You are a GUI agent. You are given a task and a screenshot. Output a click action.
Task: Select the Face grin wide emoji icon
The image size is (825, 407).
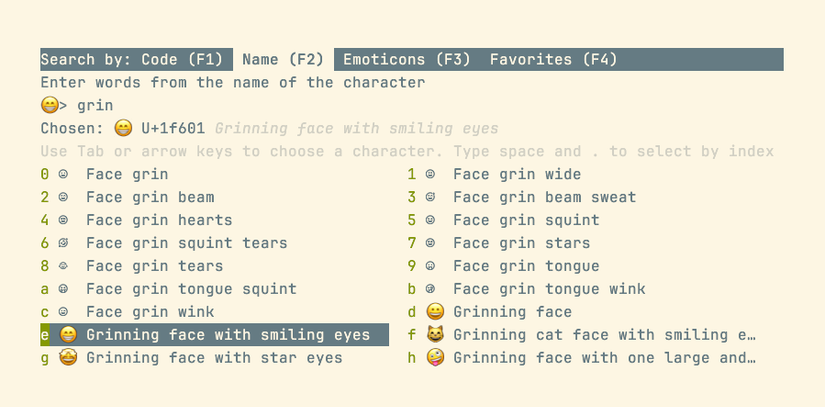431,174
